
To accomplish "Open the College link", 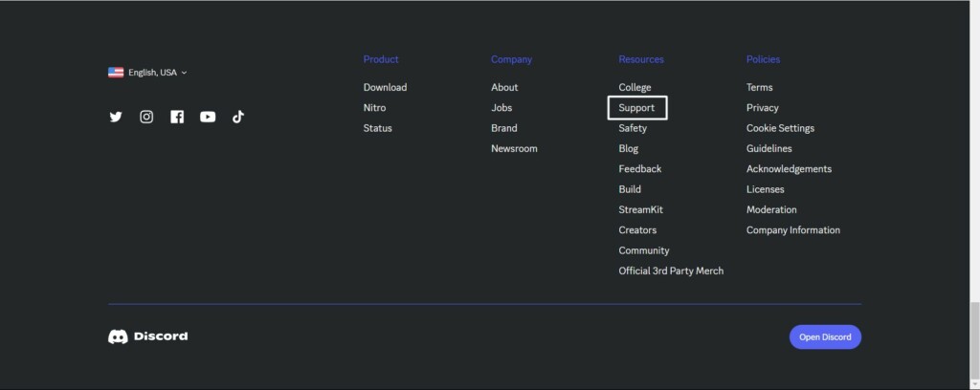I will click(635, 87).
